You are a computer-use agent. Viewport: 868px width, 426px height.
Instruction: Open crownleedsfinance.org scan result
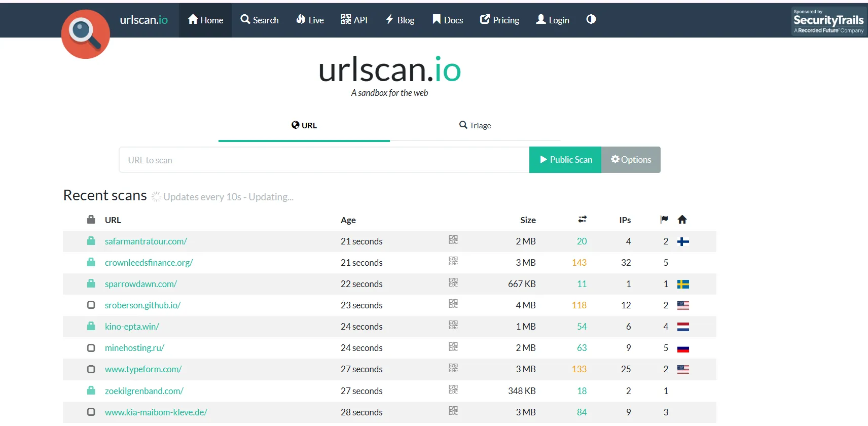[149, 263]
